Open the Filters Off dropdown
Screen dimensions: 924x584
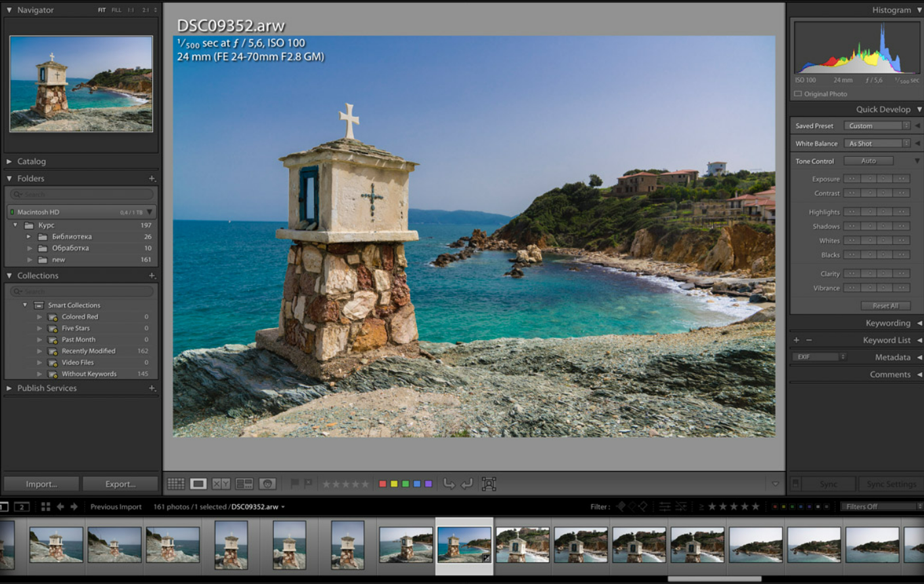[881, 507]
